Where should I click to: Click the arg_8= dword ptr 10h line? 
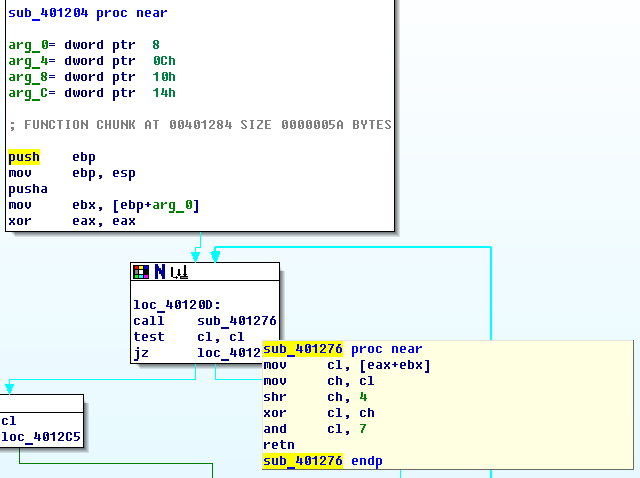(x=92, y=77)
